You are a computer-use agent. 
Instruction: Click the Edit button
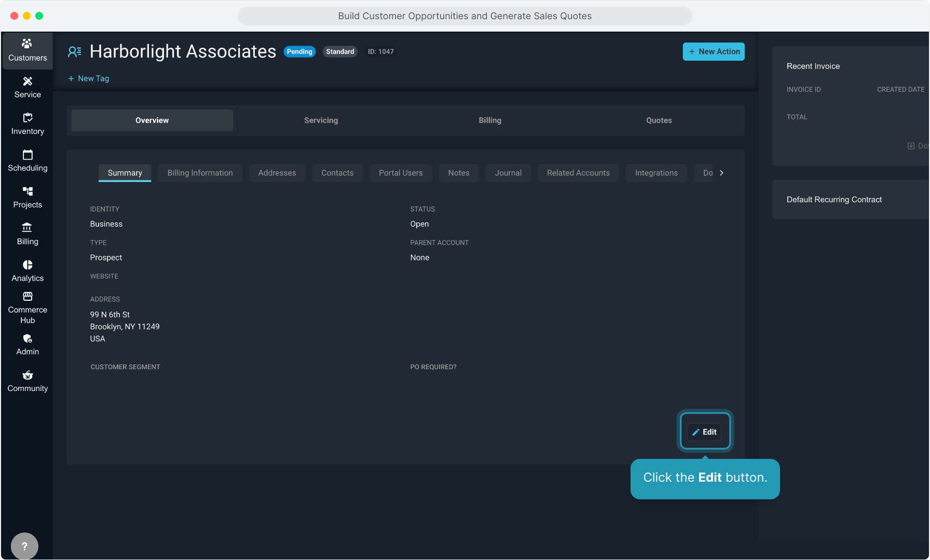(x=704, y=432)
